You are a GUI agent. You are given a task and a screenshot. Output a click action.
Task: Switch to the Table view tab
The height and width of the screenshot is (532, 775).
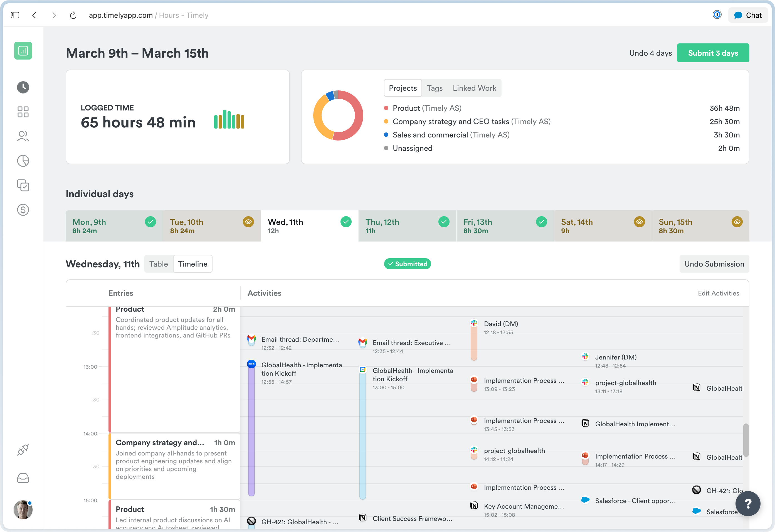click(158, 264)
